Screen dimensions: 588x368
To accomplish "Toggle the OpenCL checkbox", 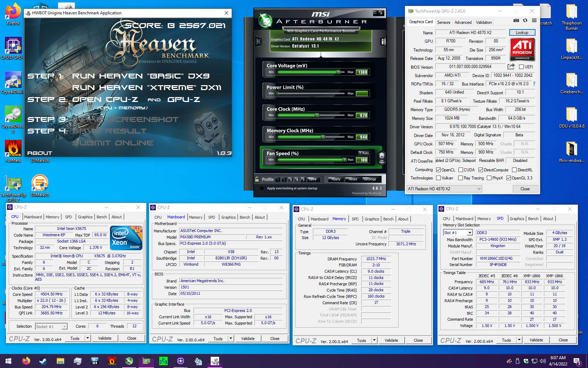I will pyautogui.click(x=438, y=170).
